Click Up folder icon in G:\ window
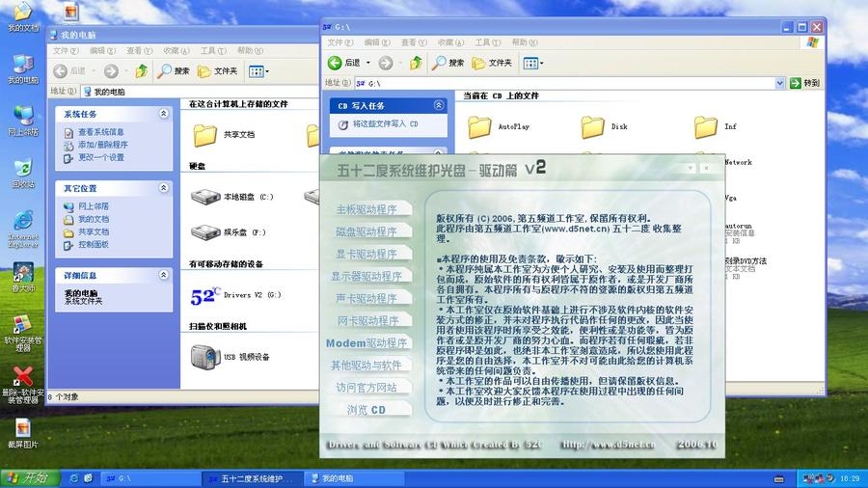Viewport: 868px width, 488px height. [x=417, y=63]
